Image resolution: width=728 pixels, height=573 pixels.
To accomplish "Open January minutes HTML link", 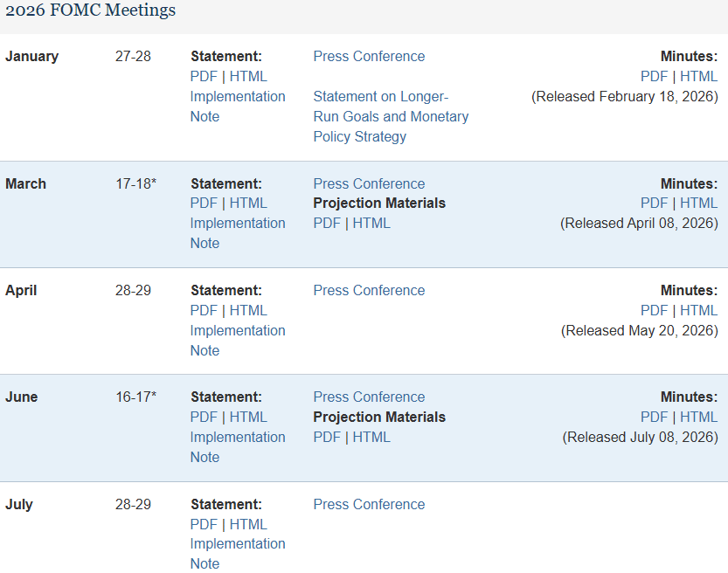I will (699, 76).
